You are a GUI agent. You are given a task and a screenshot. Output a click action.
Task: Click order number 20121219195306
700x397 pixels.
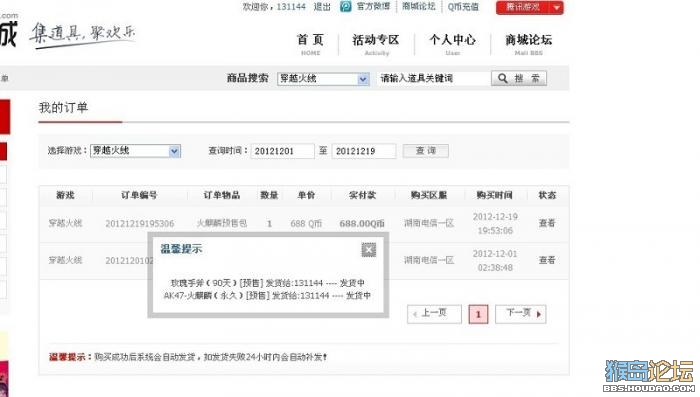pyautogui.click(x=140, y=223)
